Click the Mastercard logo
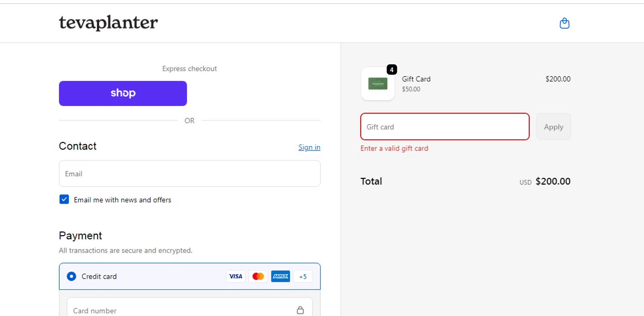Viewport: 644px width, 316px height. pos(258,276)
